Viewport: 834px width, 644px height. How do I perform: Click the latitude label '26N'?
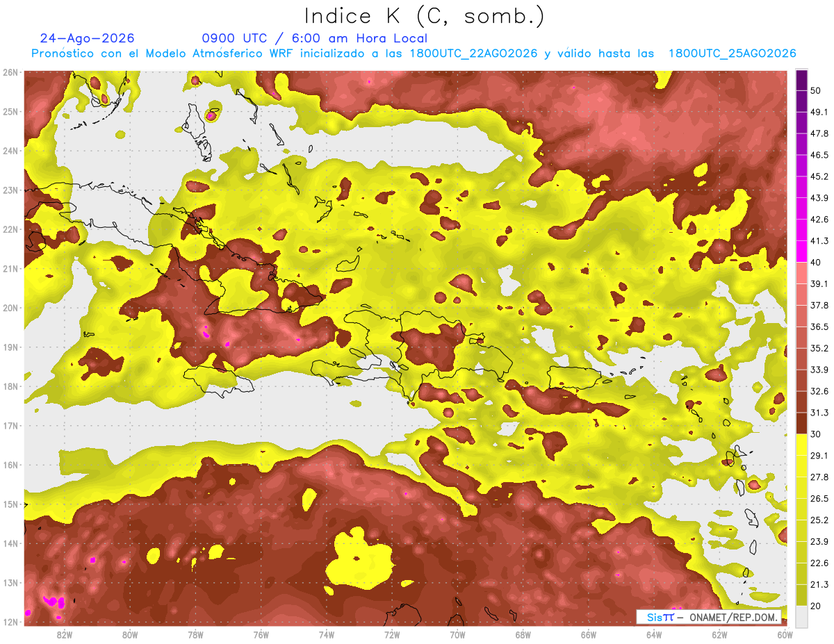[x=10, y=72]
